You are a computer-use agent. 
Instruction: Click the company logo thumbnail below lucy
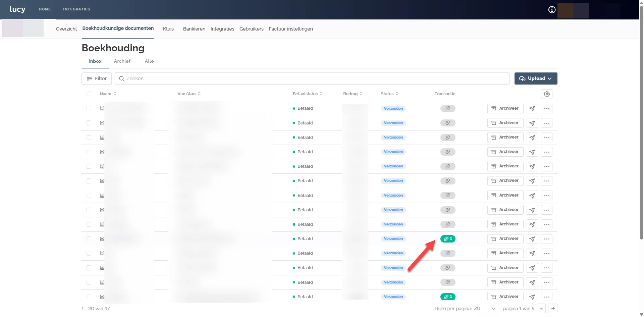click(23, 28)
